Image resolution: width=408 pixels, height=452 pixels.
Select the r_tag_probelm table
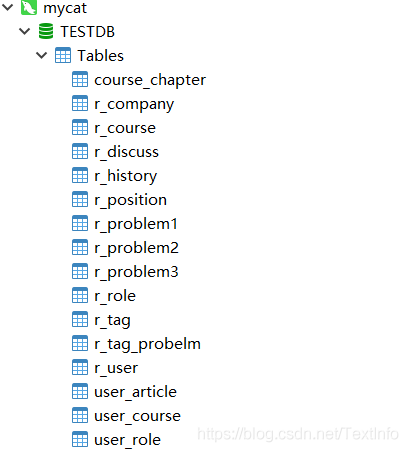click(x=147, y=344)
